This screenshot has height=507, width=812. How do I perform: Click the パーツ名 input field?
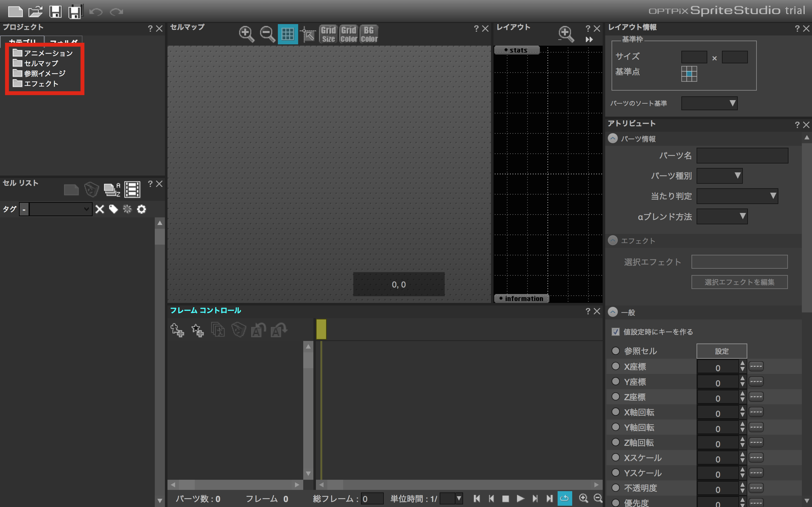click(742, 156)
